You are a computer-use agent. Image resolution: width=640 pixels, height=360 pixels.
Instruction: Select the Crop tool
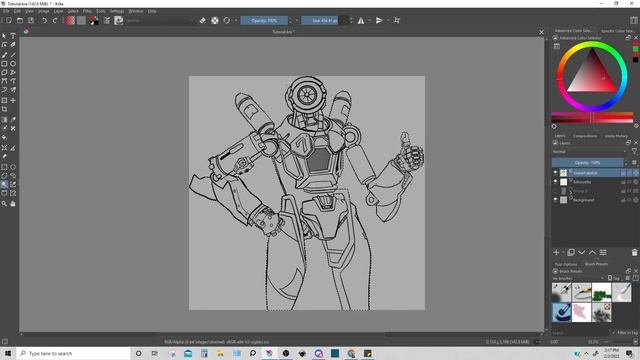click(x=4, y=109)
